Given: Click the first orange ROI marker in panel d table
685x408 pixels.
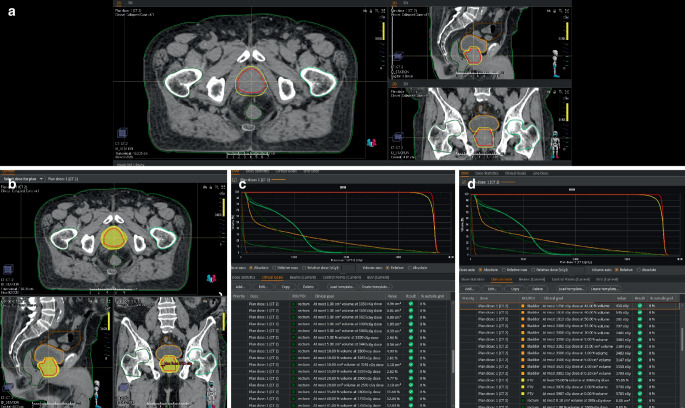Looking at the screenshot, I should 524,305.
